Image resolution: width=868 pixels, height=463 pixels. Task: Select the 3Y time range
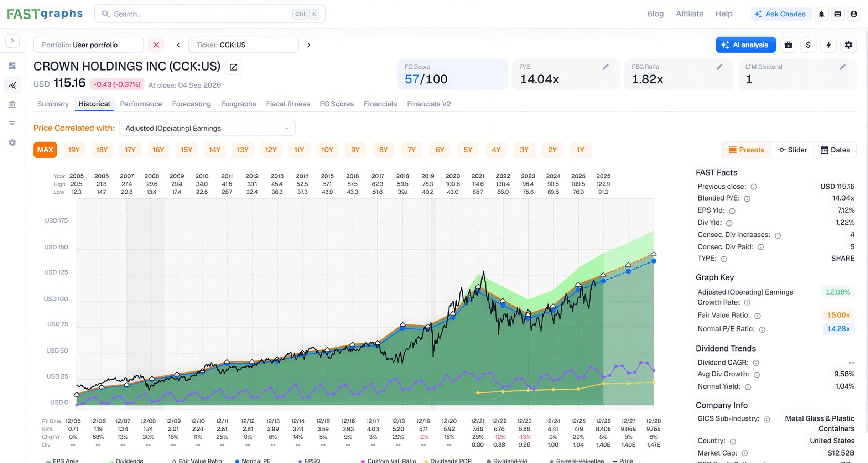point(524,150)
